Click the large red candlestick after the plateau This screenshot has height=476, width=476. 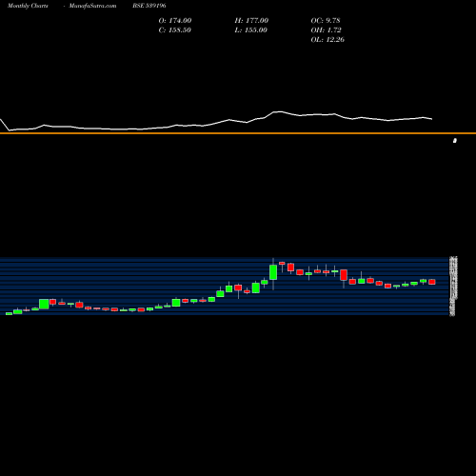344,275
